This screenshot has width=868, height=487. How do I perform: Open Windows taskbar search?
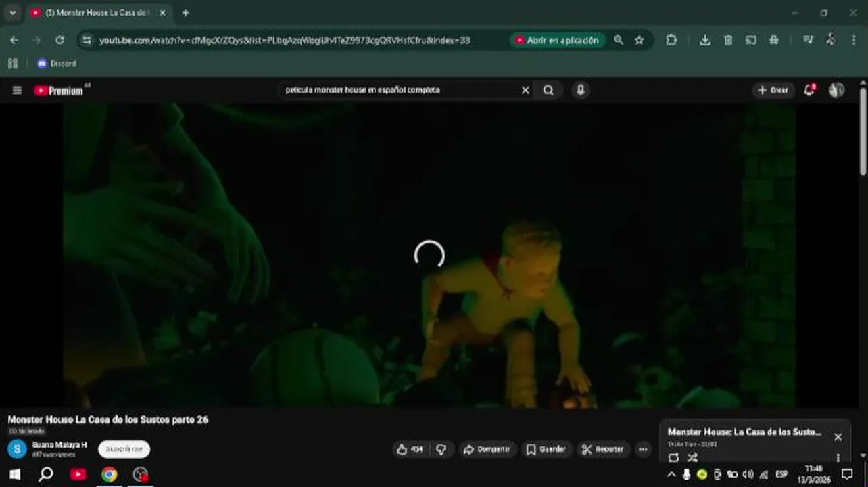point(46,474)
